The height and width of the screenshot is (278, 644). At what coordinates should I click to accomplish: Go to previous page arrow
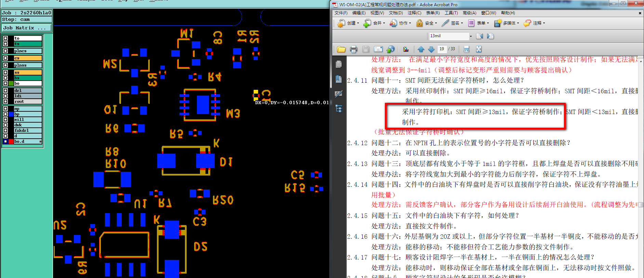(x=421, y=49)
